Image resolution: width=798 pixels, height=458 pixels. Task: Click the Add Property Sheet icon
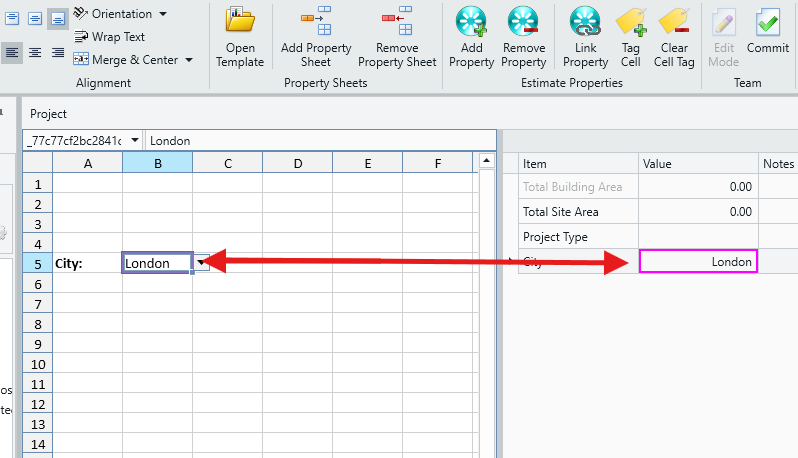[316, 22]
